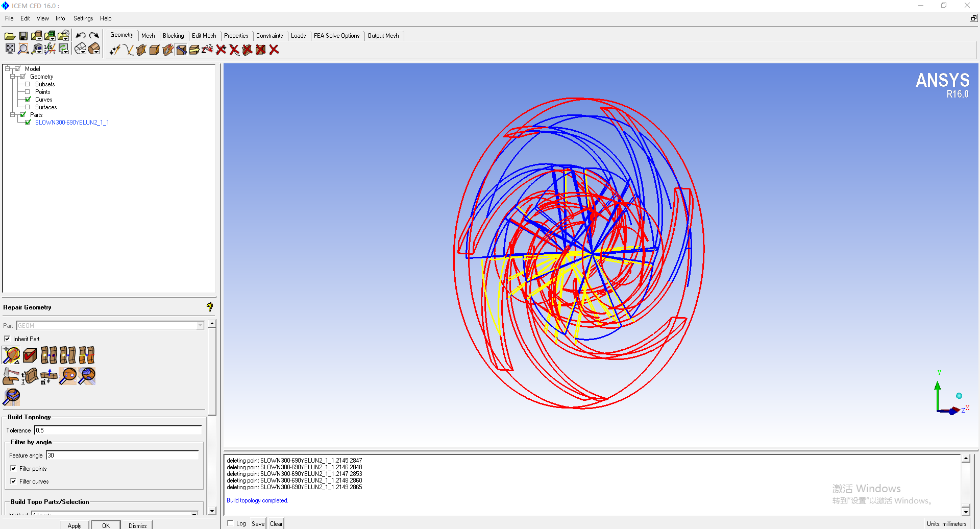Collapse the Geometry tree node
The image size is (980, 529).
(13, 77)
